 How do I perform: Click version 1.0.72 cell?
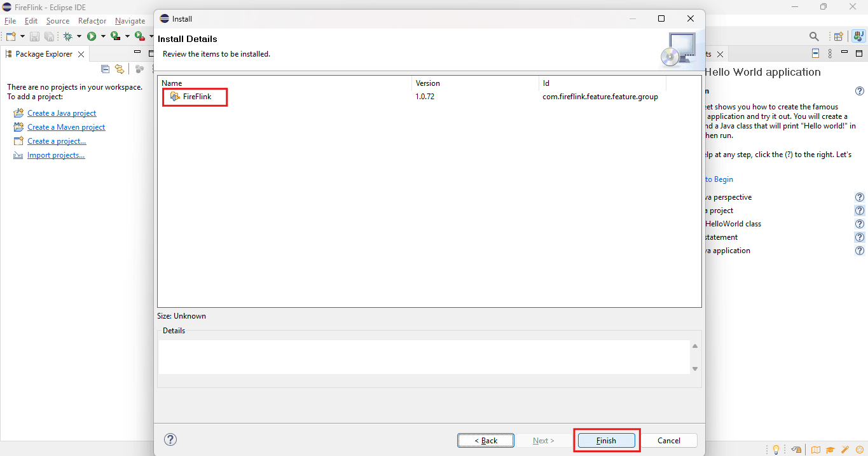[x=425, y=97]
